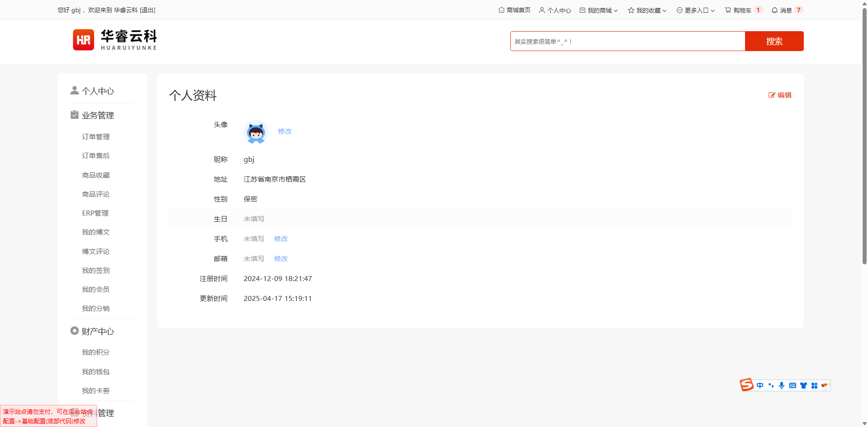Open the 购物车 shopping cart

point(738,10)
